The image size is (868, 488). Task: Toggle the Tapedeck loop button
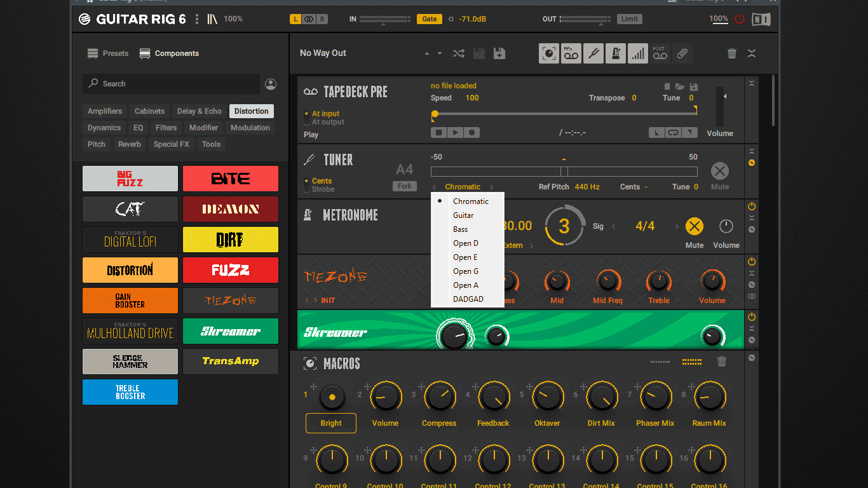pyautogui.click(x=673, y=133)
